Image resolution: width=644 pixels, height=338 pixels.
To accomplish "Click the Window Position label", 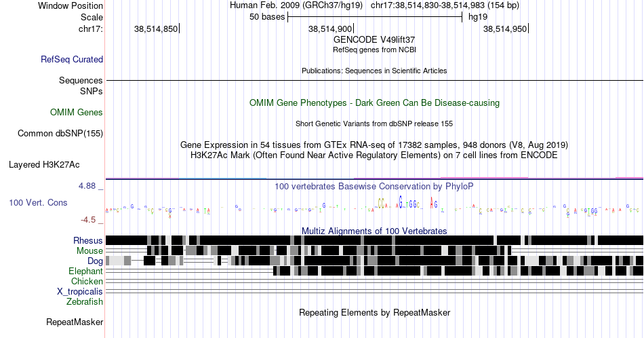I will click(71, 5).
